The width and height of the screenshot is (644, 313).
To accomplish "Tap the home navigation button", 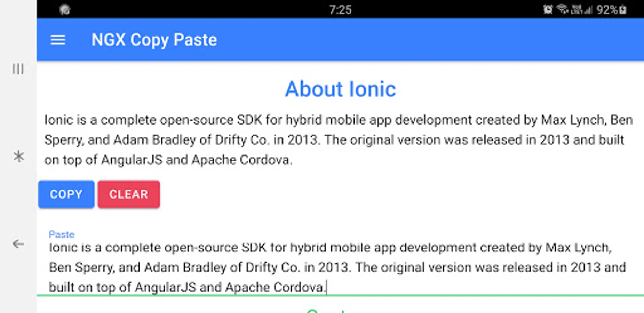I will pos(18,156).
